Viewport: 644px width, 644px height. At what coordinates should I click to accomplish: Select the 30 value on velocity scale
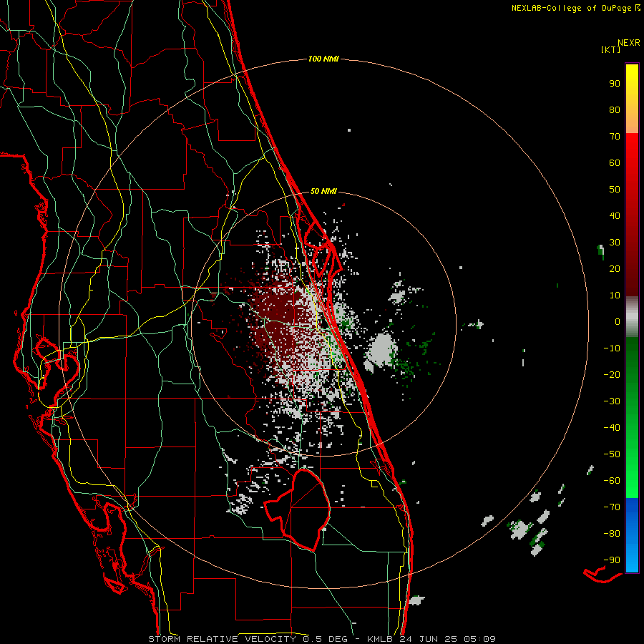pyautogui.click(x=615, y=243)
